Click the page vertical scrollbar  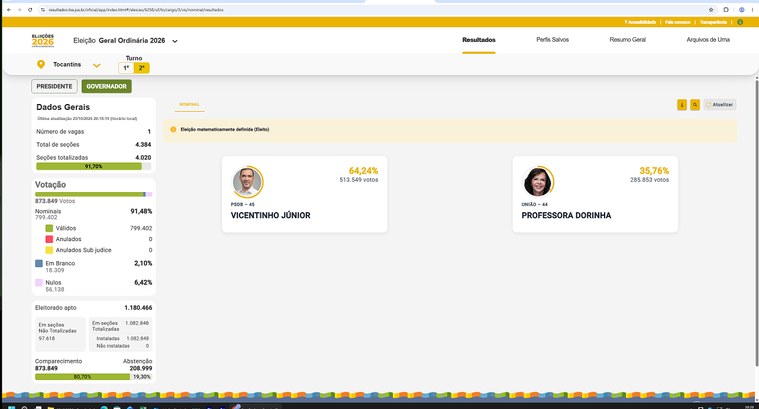tap(757, 223)
